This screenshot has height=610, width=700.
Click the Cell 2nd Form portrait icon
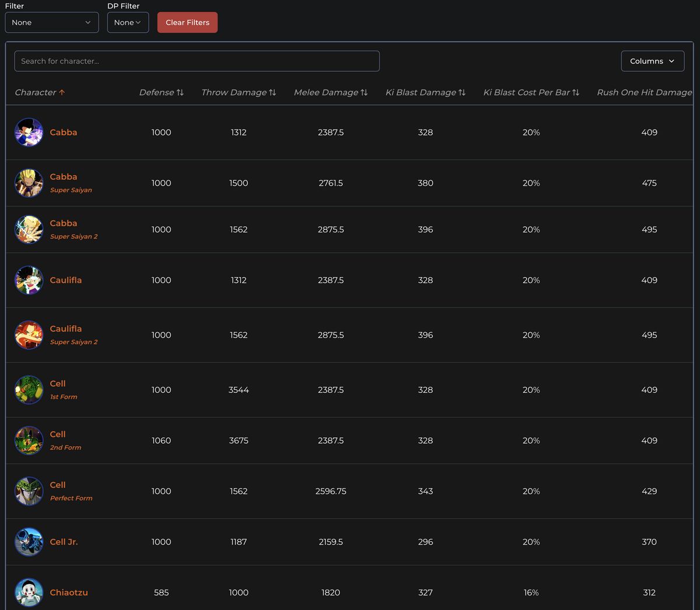[x=29, y=440]
